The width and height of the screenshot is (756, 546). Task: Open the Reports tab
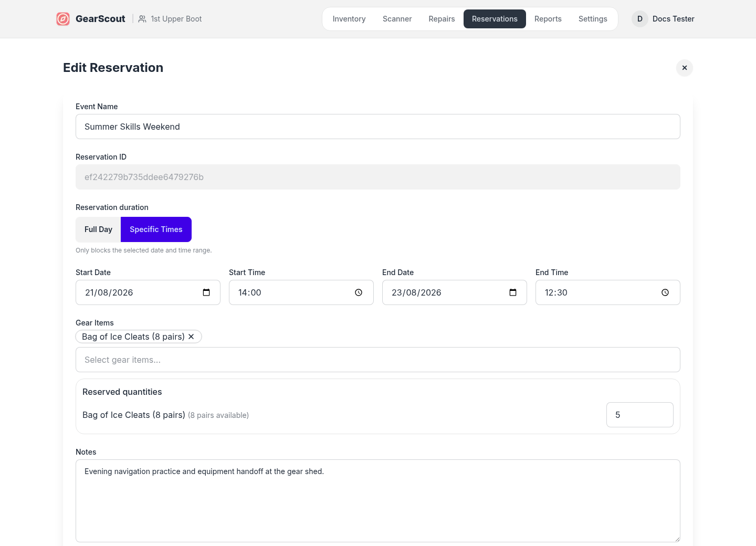(x=548, y=19)
